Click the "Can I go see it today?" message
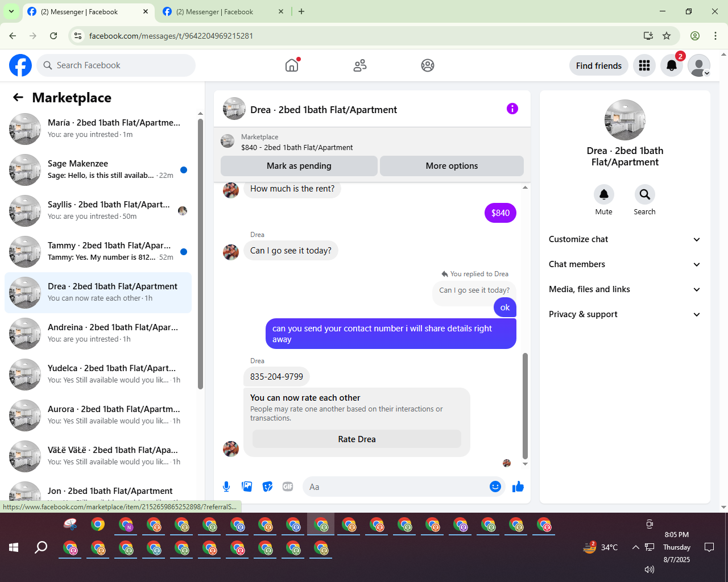This screenshot has width=728, height=582. (291, 251)
